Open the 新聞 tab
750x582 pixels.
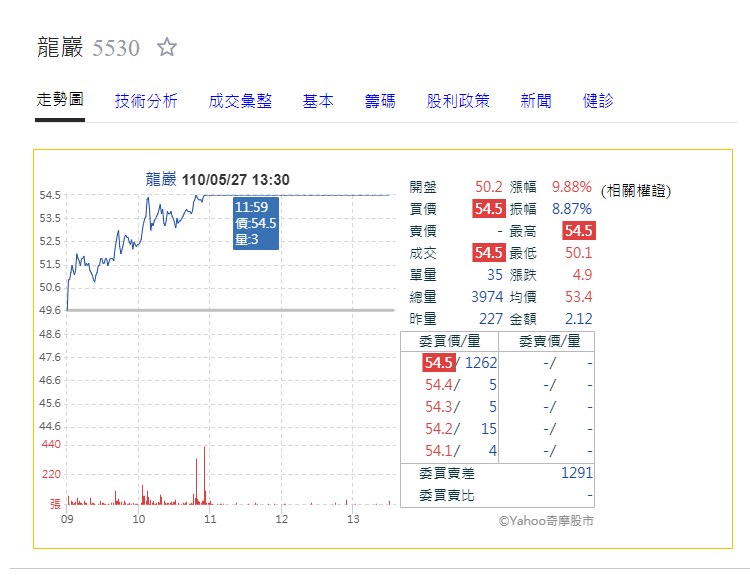pyautogui.click(x=536, y=101)
